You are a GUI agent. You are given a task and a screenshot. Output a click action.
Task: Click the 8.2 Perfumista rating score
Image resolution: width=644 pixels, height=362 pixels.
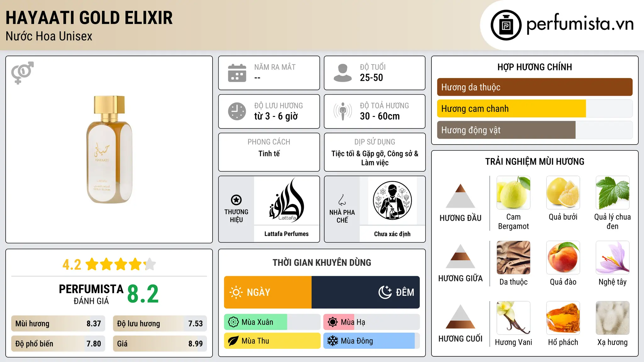click(x=143, y=294)
